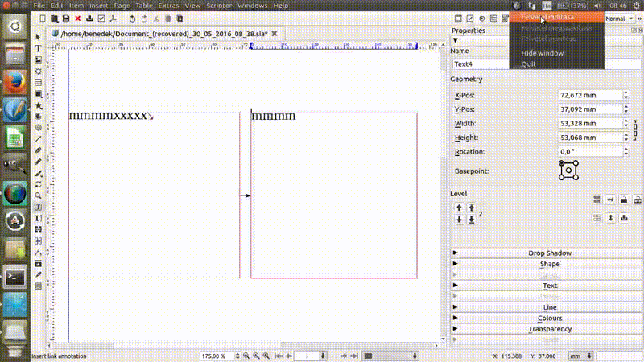Toggle the width-height proportion lock
Screen dimensions: 644x362
click(x=635, y=130)
